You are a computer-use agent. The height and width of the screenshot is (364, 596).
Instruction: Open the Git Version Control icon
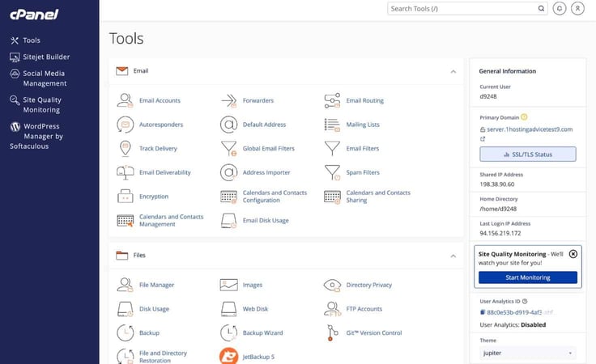click(332, 333)
